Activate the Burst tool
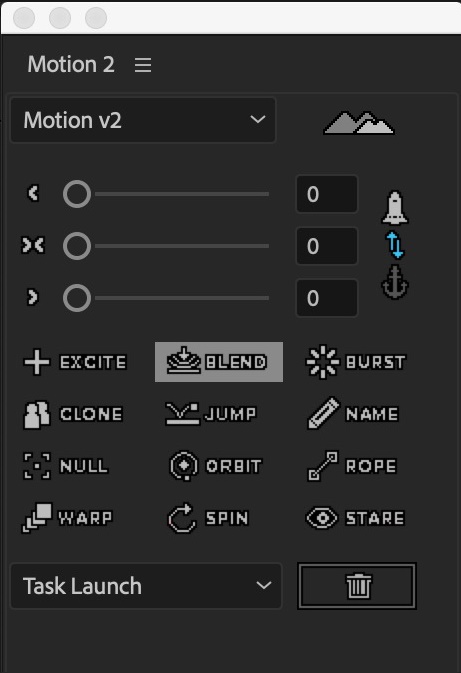 (355, 362)
